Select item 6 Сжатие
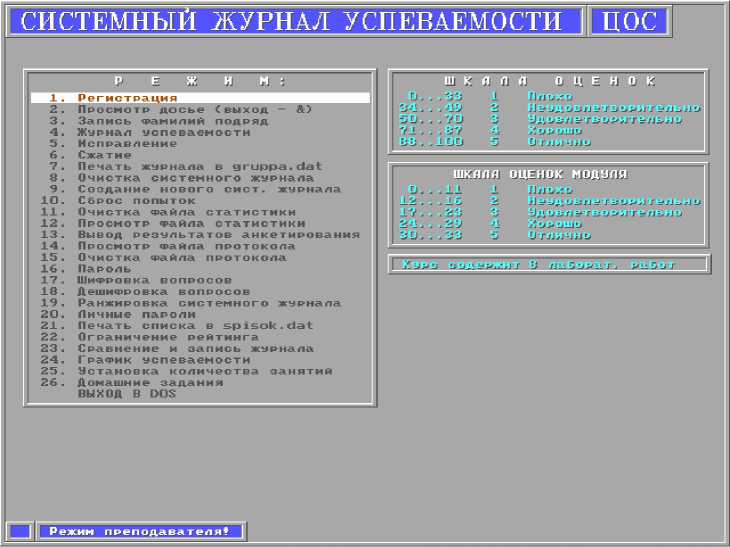 [90, 155]
